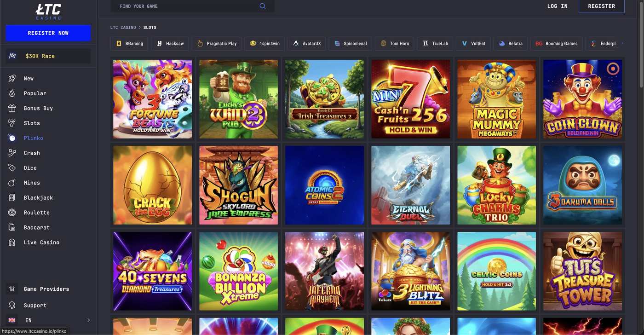644x335 pixels.
Task: Click the Dice icon in sidebar
Action: click(x=12, y=168)
